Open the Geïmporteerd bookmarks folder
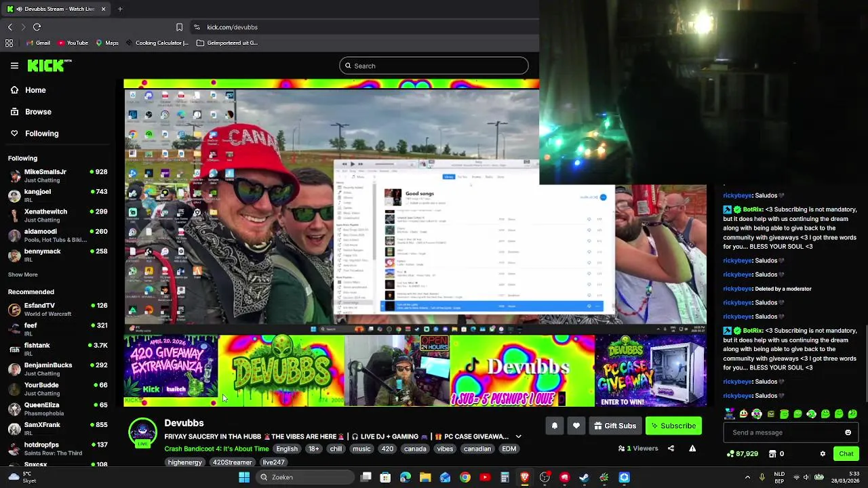This screenshot has width=868, height=488. click(x=227, y=43)
